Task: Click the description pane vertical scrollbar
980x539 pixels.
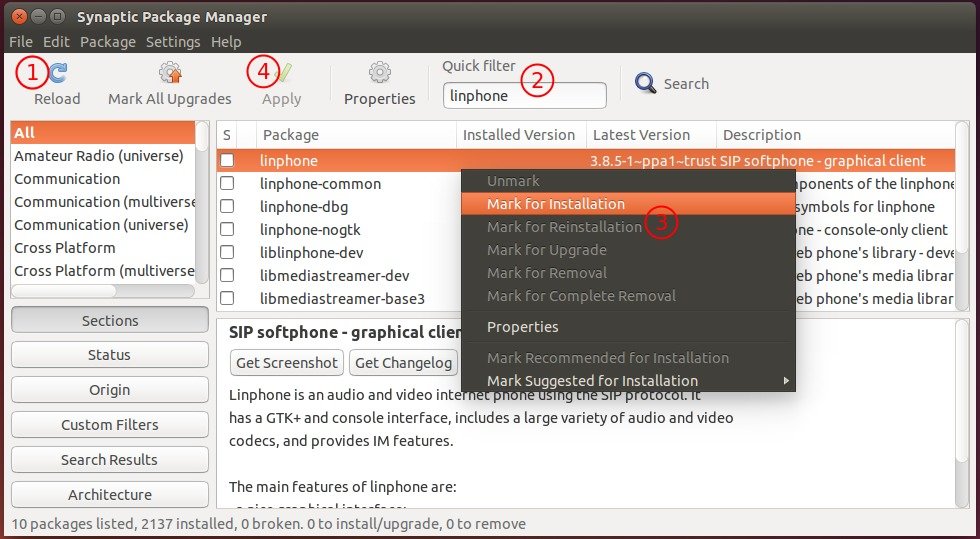Action: [x=962, y=413]
